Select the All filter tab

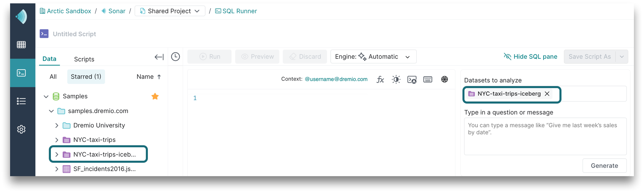click(x=53, y=77)
